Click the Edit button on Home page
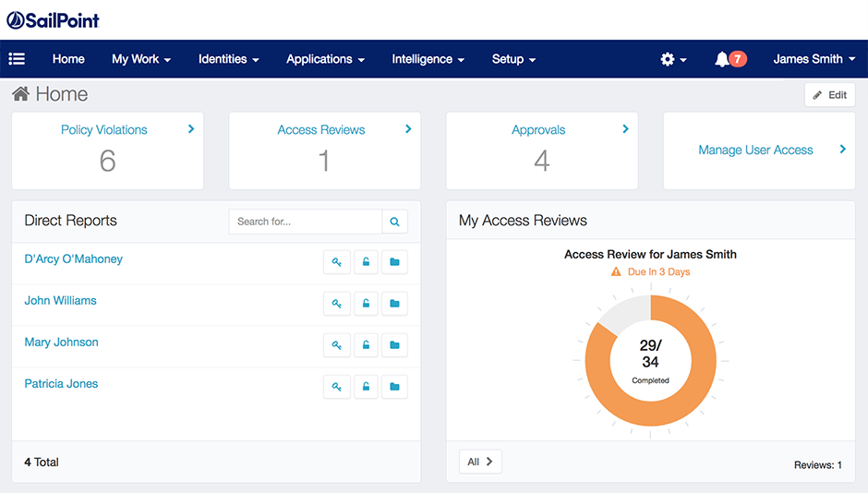 pyautogui.click(x=829, y=95)
